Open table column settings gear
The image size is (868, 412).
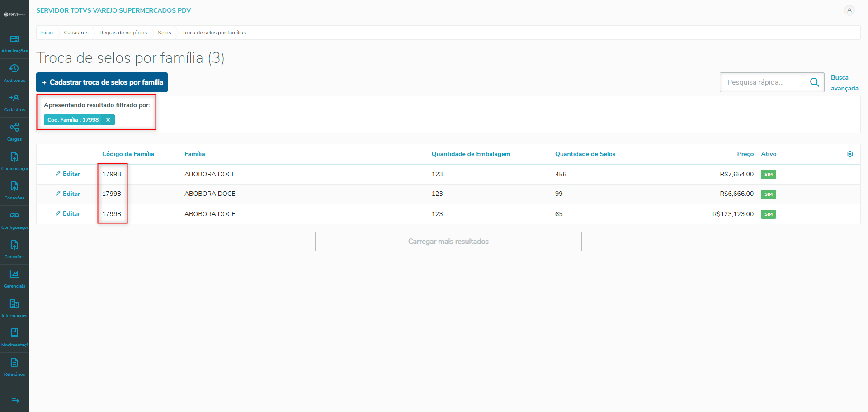850,154
